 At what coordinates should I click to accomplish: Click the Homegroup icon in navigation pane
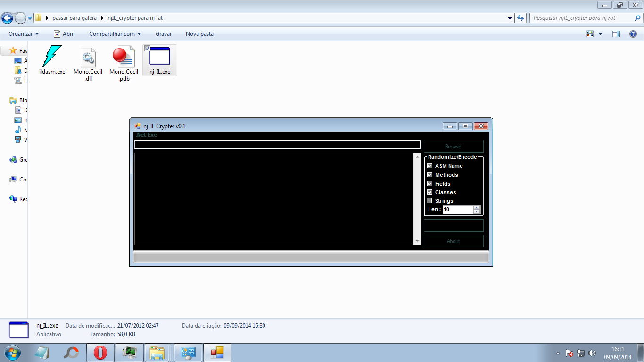click(x=13, y=160)
